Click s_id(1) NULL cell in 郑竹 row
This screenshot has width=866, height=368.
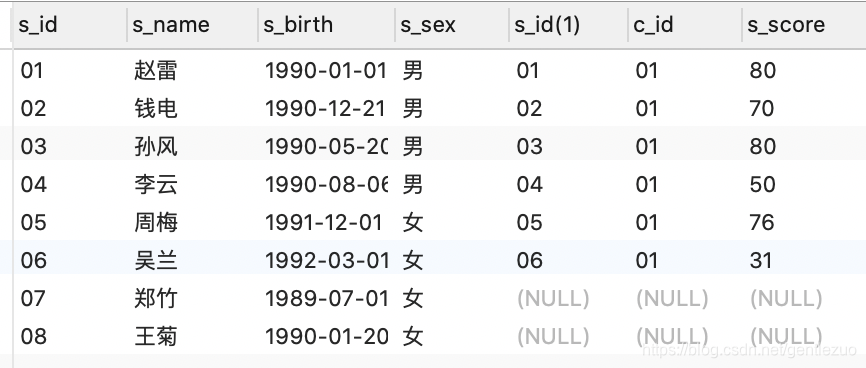click(x=553, y=299)
